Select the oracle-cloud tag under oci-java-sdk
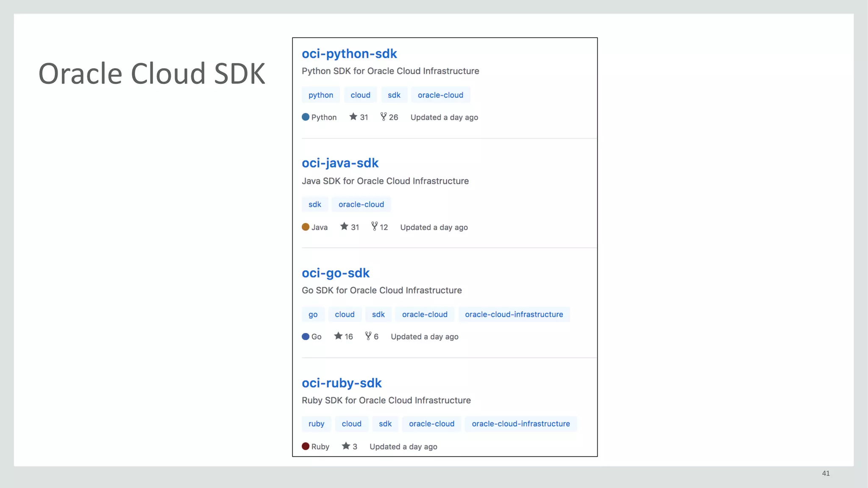 (x=361, y=204)
